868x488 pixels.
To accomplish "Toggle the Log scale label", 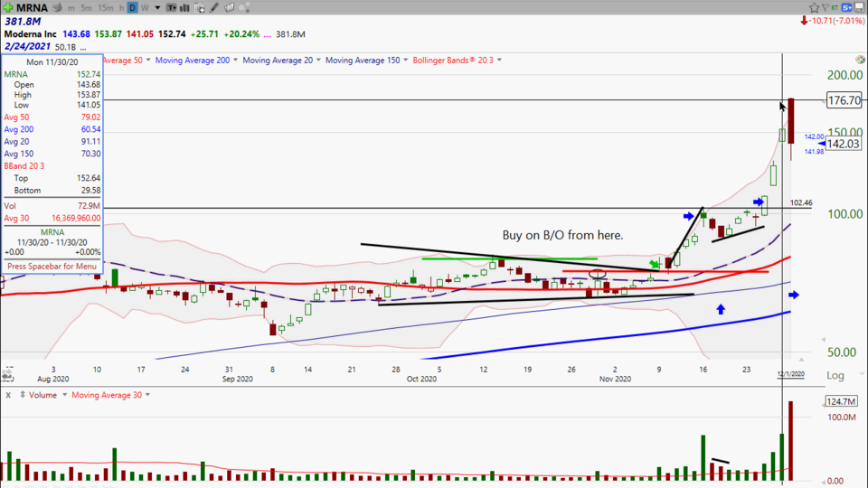I will [835, 376].
